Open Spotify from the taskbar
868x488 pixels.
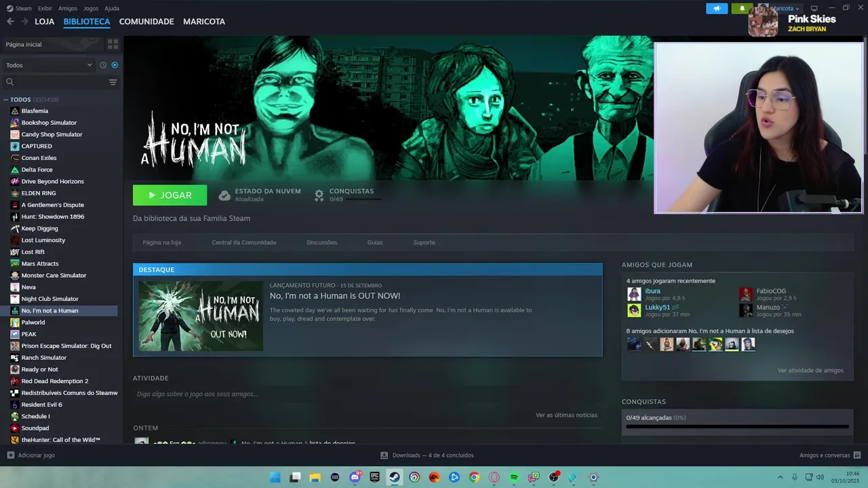[514, 477]
